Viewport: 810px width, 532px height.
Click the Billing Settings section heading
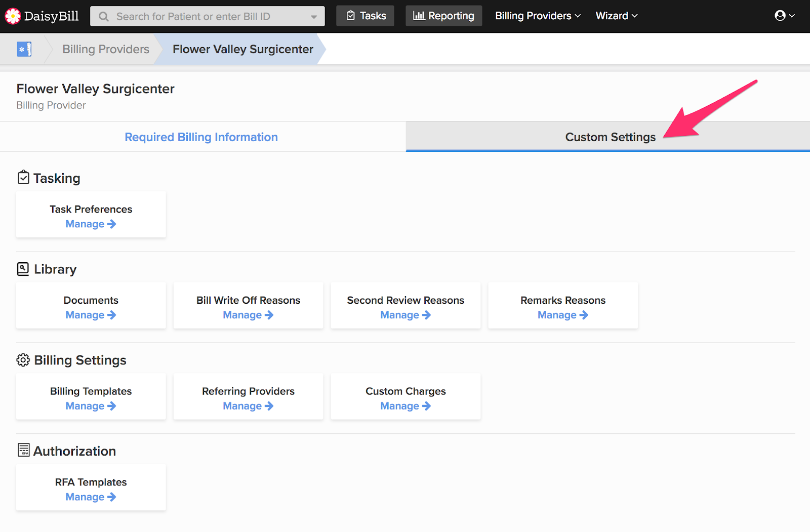coord(80,360)
